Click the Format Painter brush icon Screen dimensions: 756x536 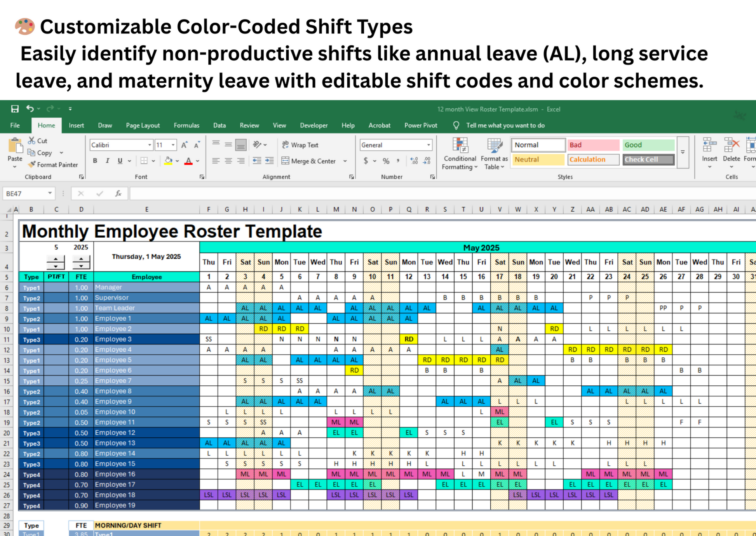pyautogui.click(x=32, y=165)
